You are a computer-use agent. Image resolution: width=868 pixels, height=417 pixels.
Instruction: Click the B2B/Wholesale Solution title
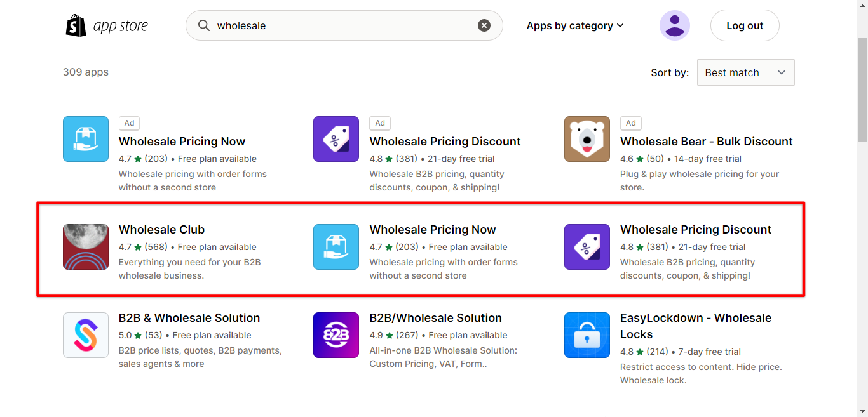tap(436, 318)
